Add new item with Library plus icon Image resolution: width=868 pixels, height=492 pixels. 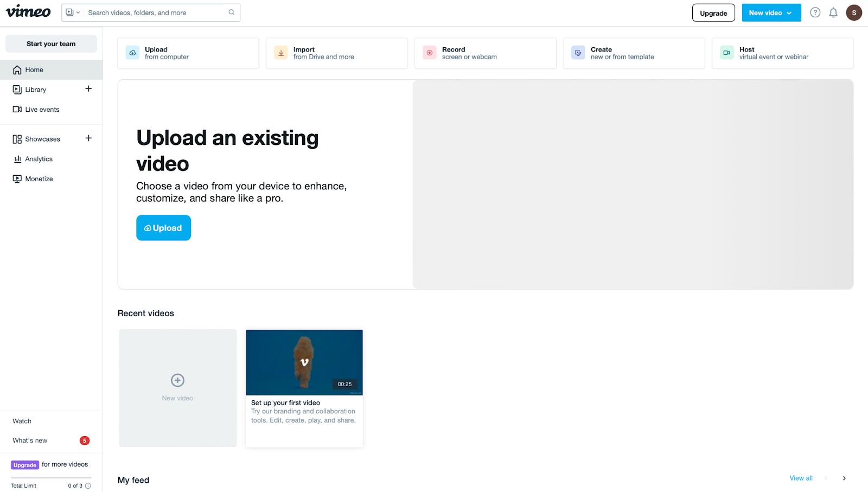(88, 89)
